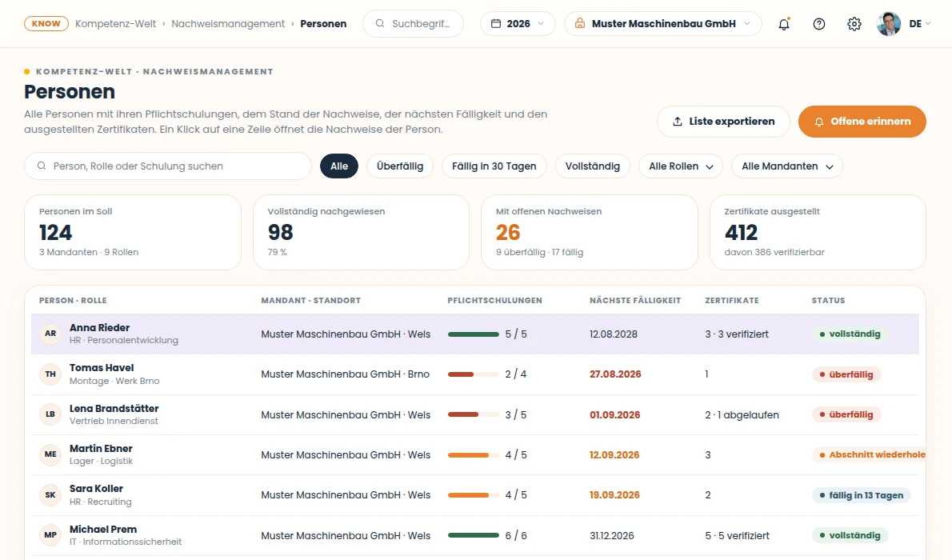
Task: Click the ME avatar of Martin Ebner
Action: [x=50, y=454]
